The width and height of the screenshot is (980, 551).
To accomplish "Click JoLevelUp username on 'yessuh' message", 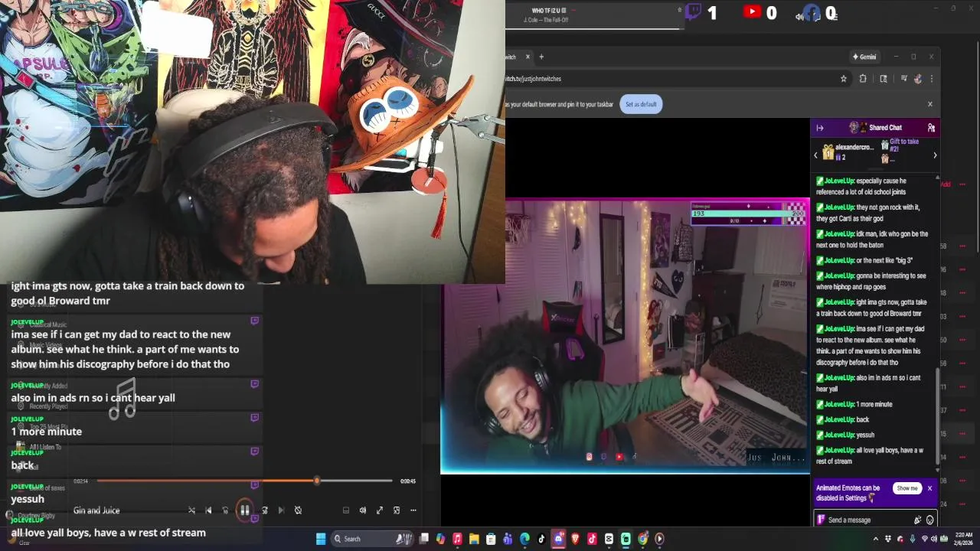I will point(839,435).
